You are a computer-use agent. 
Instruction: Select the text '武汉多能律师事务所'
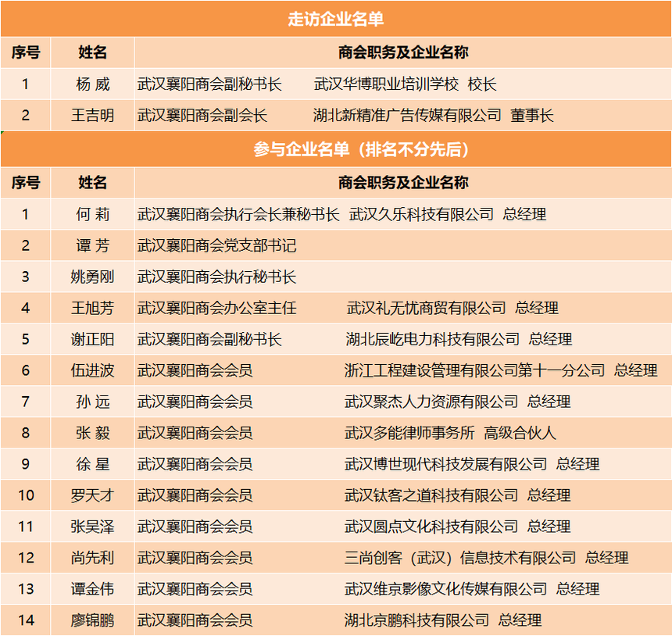tap(409, 433)
